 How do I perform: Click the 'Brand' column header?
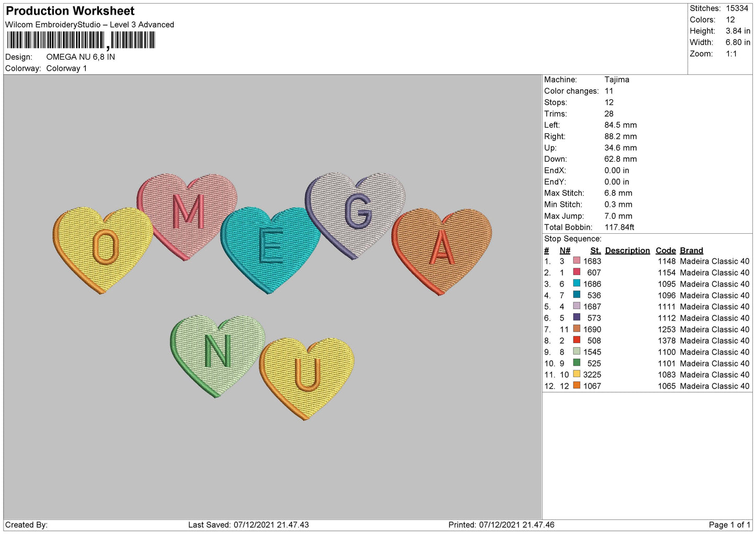coord(692,251)
